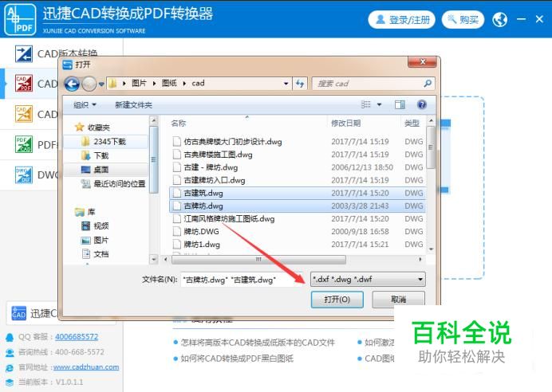Open the *.dxf *.dwg *.dwf file type dropdown
552x392 pixels.
(368, 280)
